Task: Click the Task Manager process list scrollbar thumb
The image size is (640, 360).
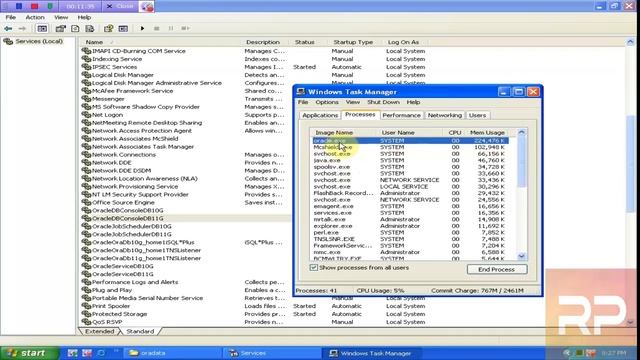Action: coord(522,162)
